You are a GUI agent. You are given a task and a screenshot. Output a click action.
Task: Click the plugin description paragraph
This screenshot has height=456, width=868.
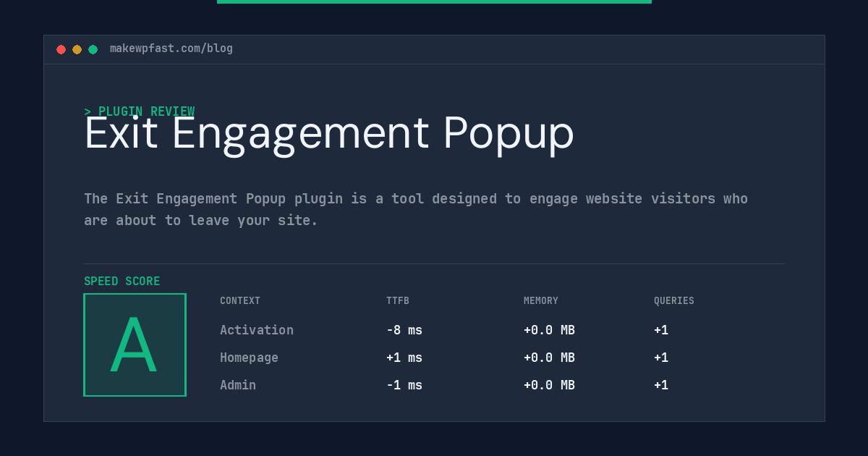coord(416,209)
